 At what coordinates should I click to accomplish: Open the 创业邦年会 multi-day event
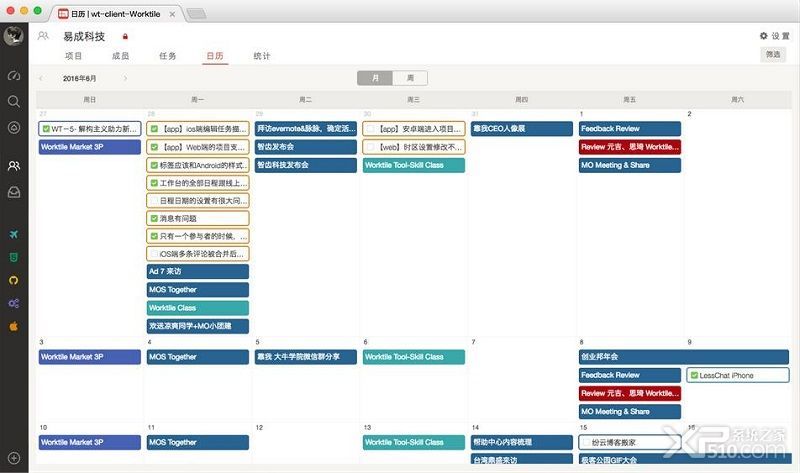684,357
